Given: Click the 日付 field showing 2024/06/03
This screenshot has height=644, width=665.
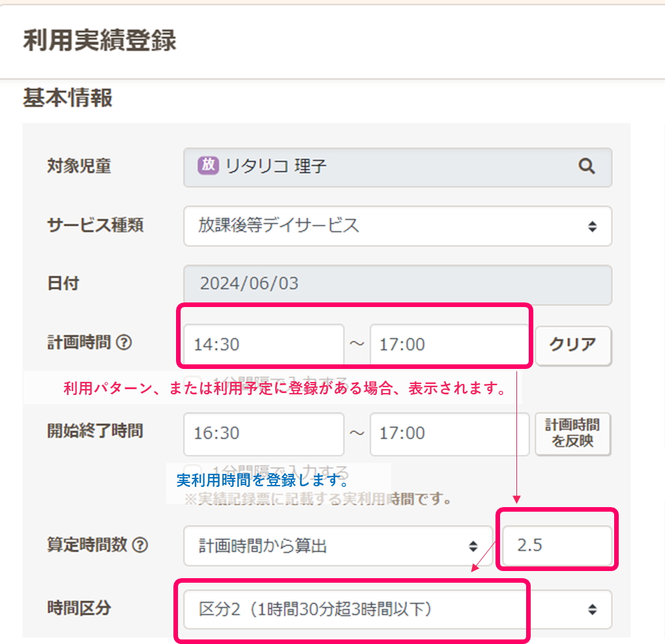Looking at the screenshot, I should (x=397, y=285).
